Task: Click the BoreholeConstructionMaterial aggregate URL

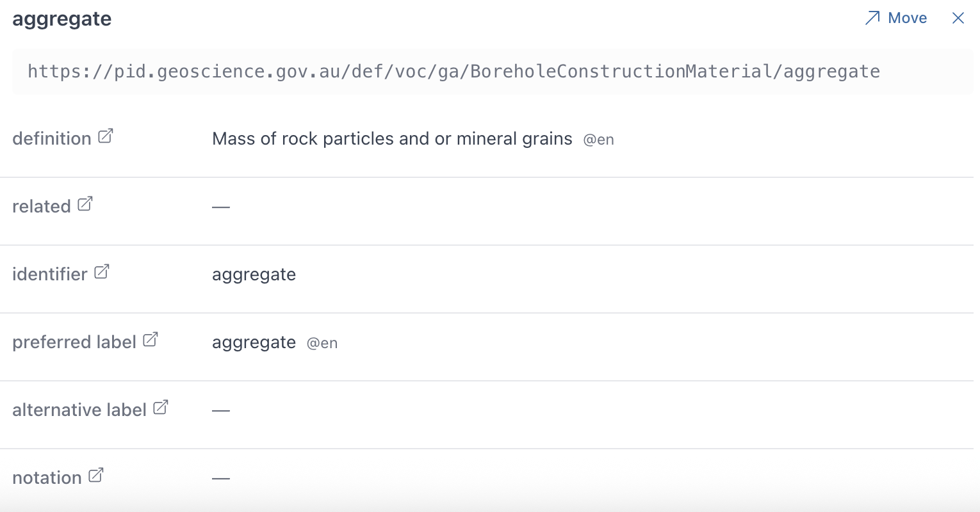Action: [453, 71]
